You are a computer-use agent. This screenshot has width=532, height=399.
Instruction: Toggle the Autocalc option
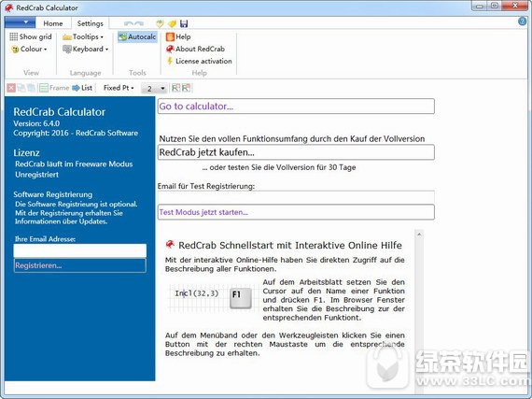coord(137,36)
